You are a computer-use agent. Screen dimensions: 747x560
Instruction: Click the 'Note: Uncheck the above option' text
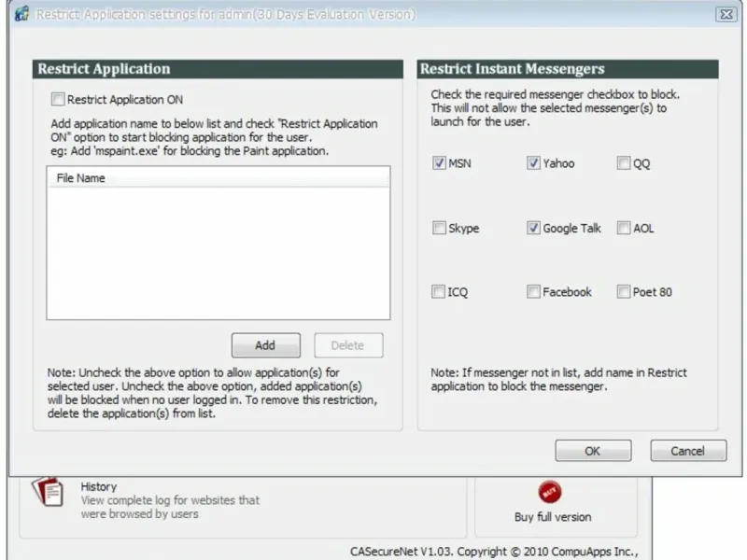point(212,393)
